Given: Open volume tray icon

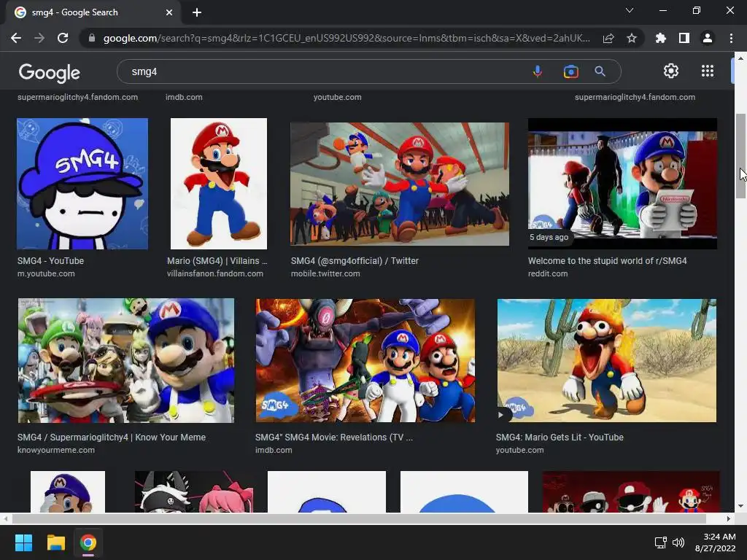Looking at the screenshot, I should coord(678,542).
